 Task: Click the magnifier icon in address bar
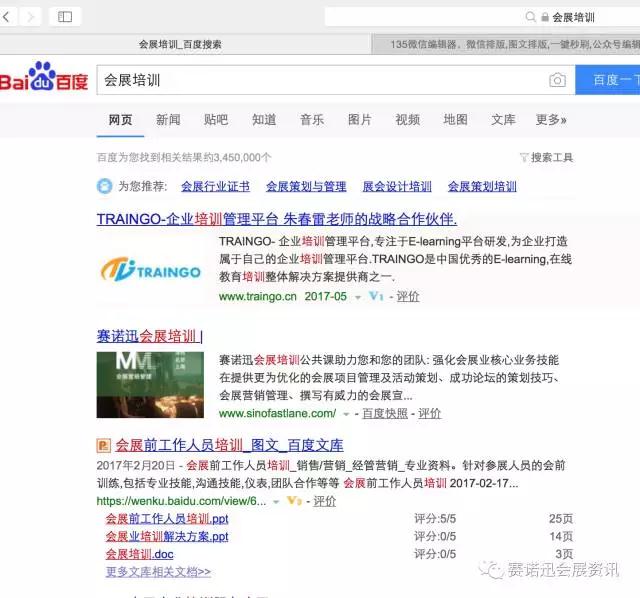530,17
